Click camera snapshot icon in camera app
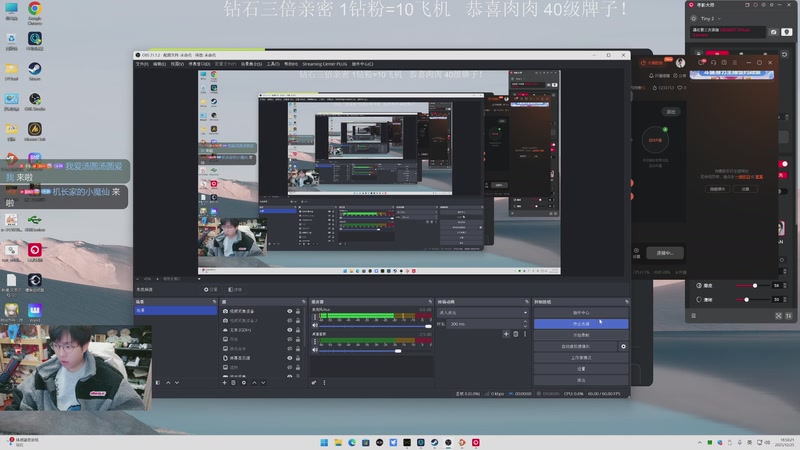 tap(773, 32)
